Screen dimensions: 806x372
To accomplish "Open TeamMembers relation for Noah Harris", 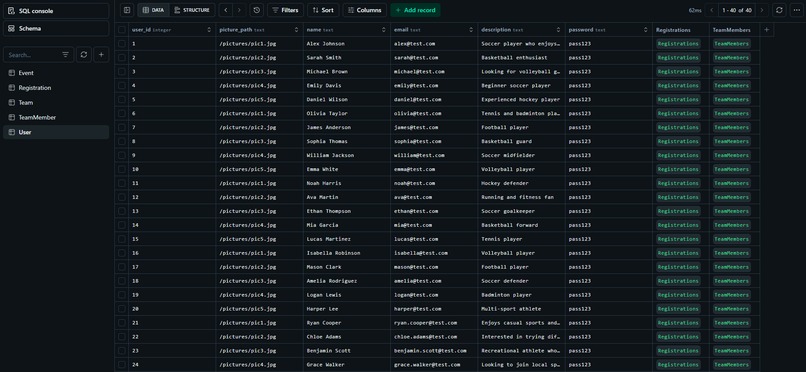I will (731, 183).
